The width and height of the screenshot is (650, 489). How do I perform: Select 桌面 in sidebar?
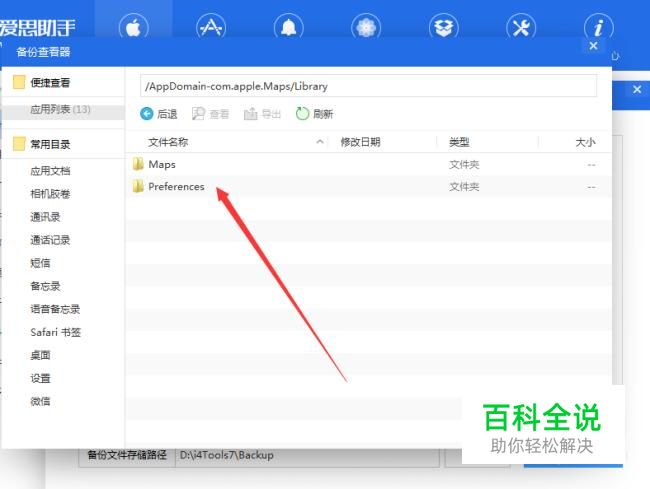pos(40,355)
